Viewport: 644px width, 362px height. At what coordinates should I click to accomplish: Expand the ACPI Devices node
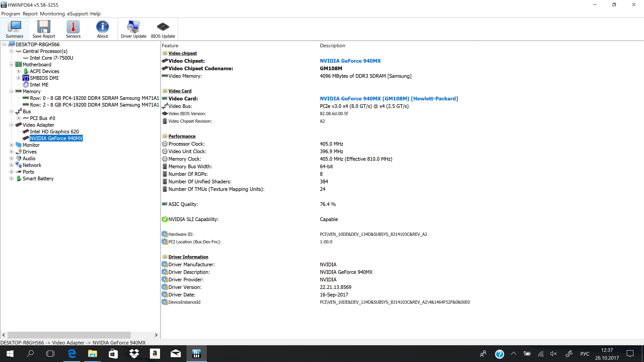click(x=19, y=71)
